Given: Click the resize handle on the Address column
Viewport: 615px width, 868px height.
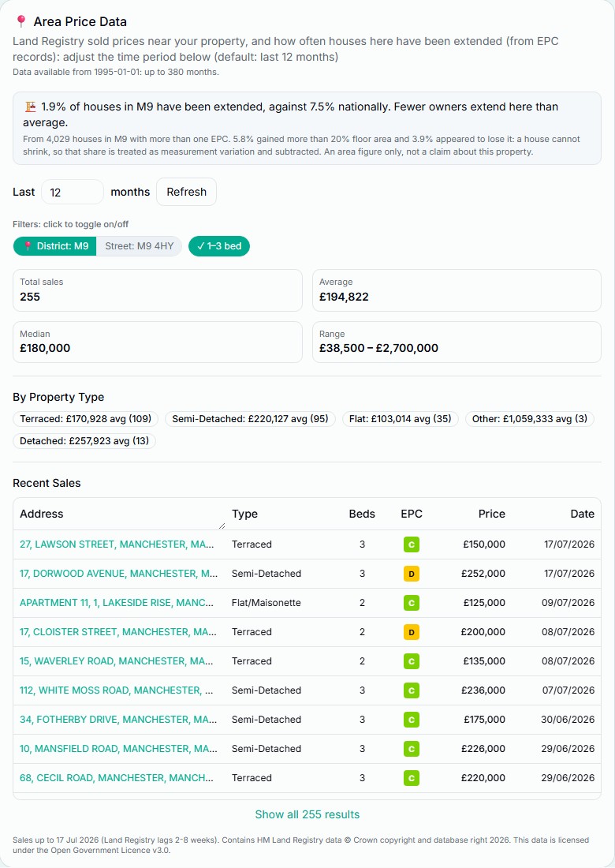Looking at the screenshot, I should [222, 526].
